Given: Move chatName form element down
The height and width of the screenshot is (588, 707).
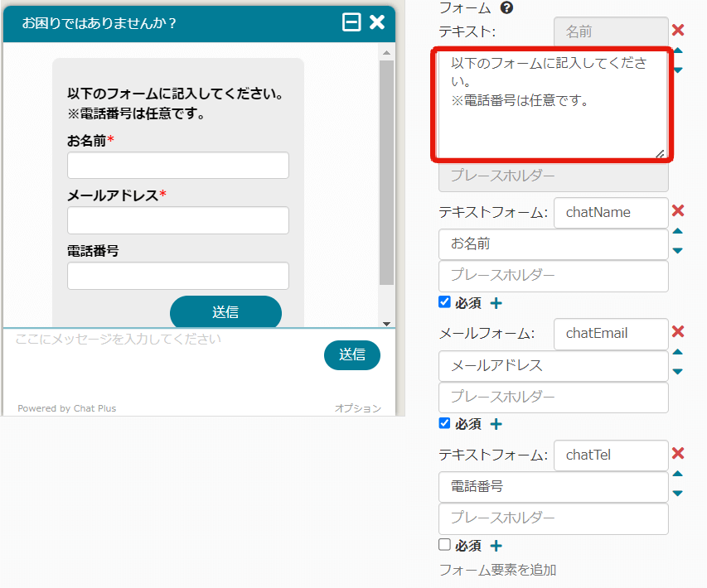Looking at the screenshot, I should coord(678,250).
